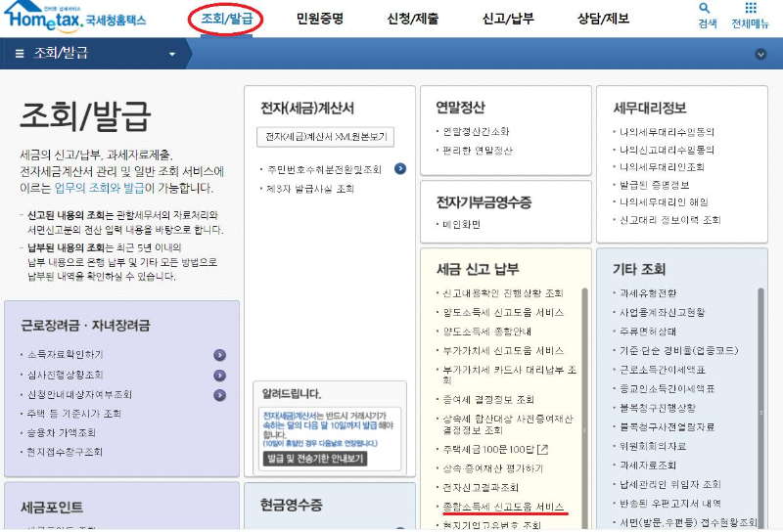This screenshot has width=783, height=532.
Task: Expand the round chevron in blue bar
Action: (760, 54)
